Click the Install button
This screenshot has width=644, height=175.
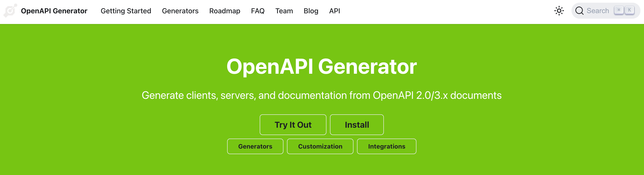coord(357,125)
